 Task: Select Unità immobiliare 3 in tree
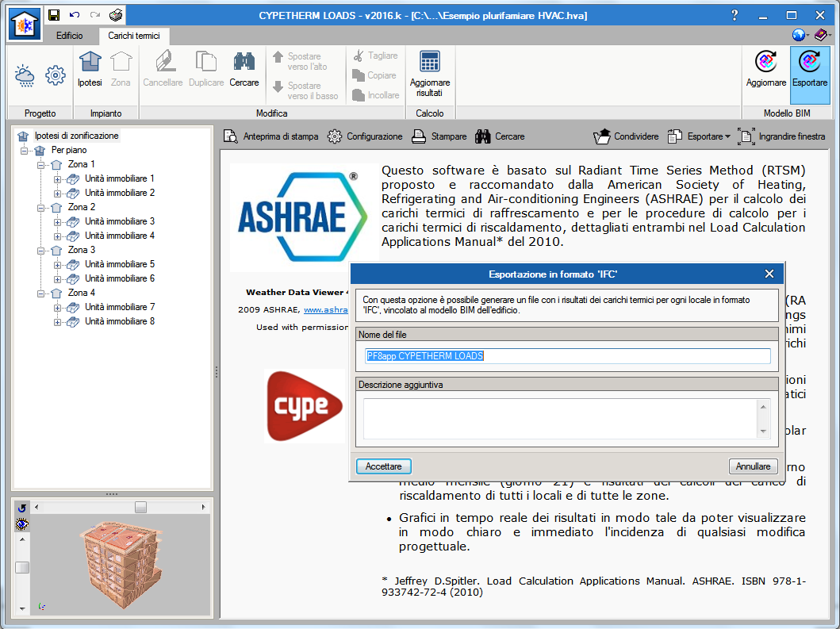120,221
